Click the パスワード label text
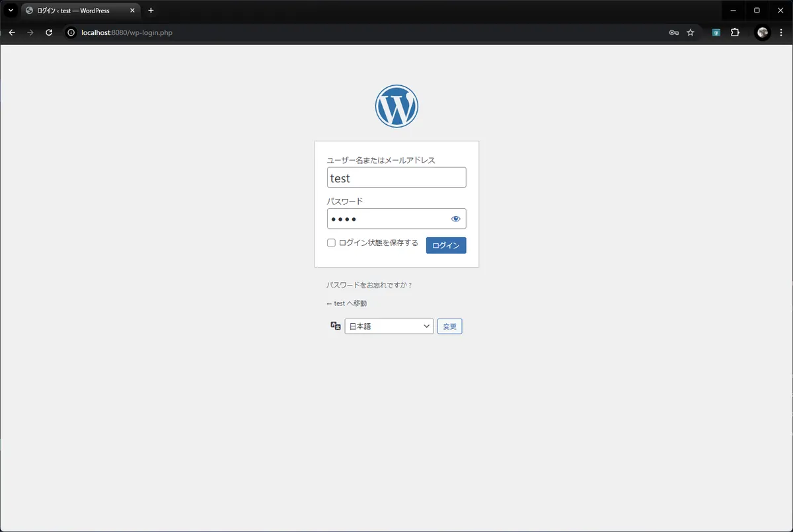The height and width of the screenshot is (532, 793). tap(345, 202)
